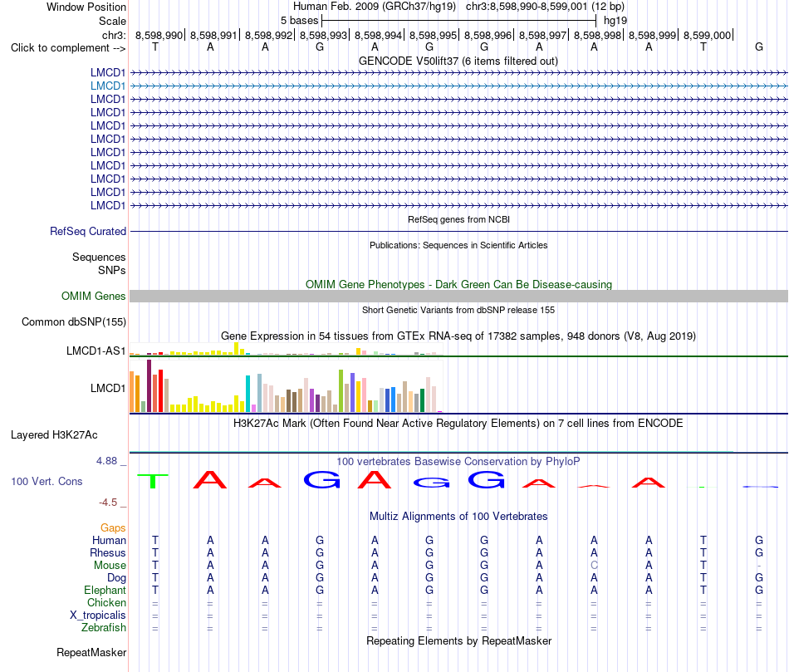The width and height of the screenshot is (789, 672).
Task: Select the chr3: ruler label
Action: click(114, 35)
